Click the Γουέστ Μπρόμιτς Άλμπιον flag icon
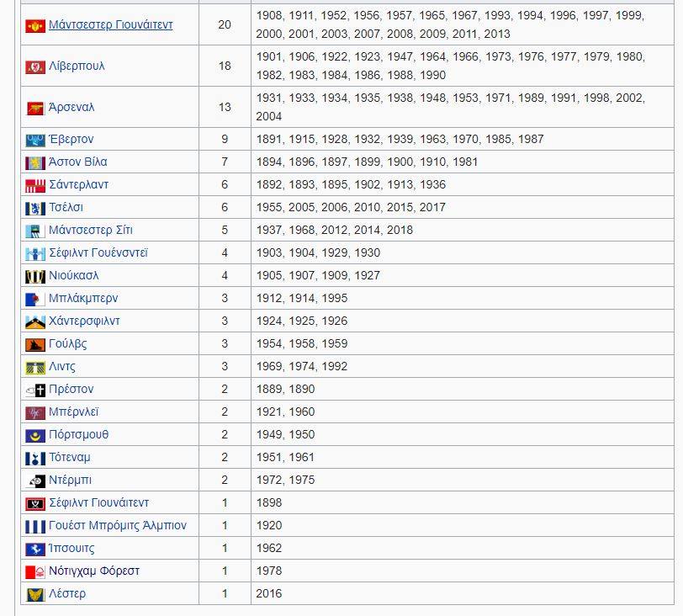 click(x=35, y=526)
